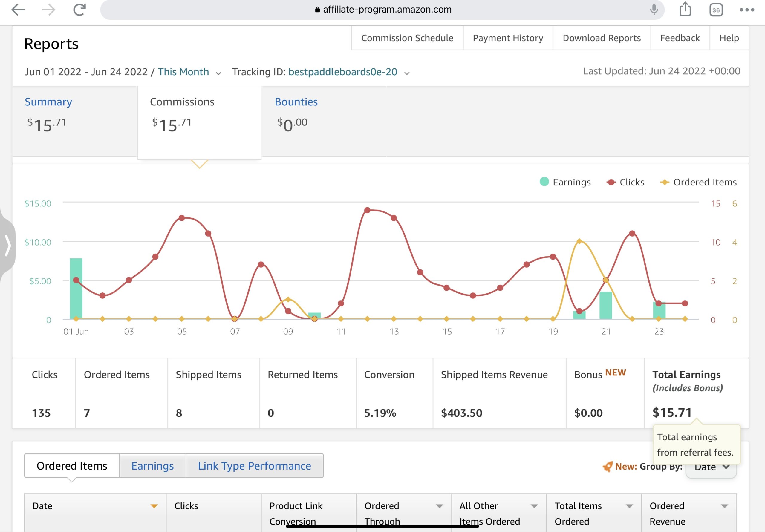Viewport: 765px width, 532px height.
Task: Switch to the Ordered Items table tab
Action: [x=72, y=465]
